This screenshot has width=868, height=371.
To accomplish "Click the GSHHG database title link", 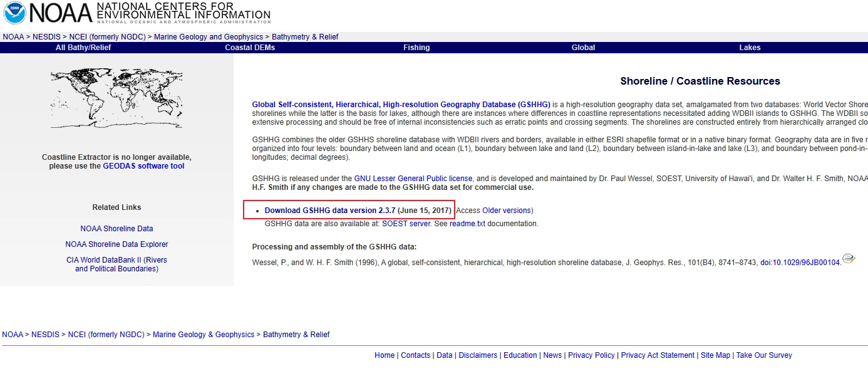I will (401, 104).
